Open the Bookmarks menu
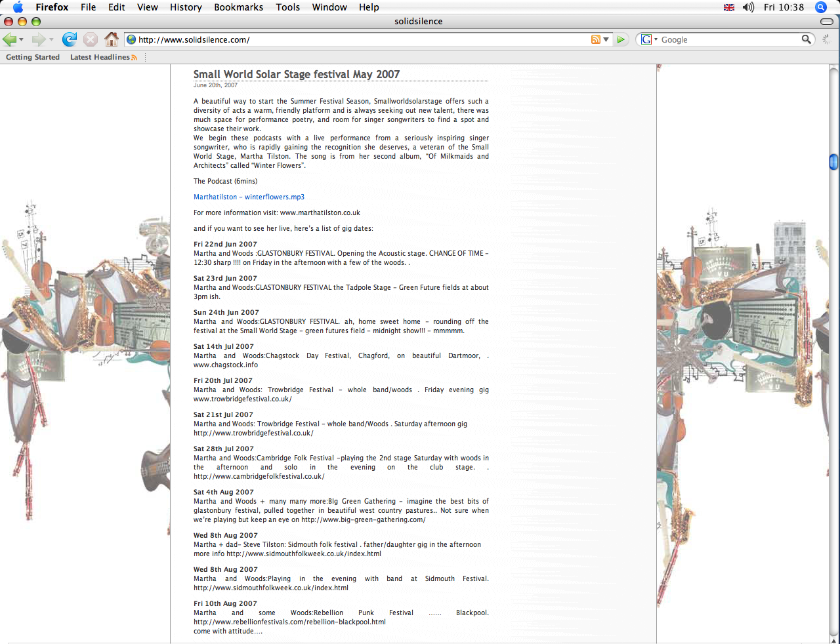The image size is (840, 644). tap(238, 7)
